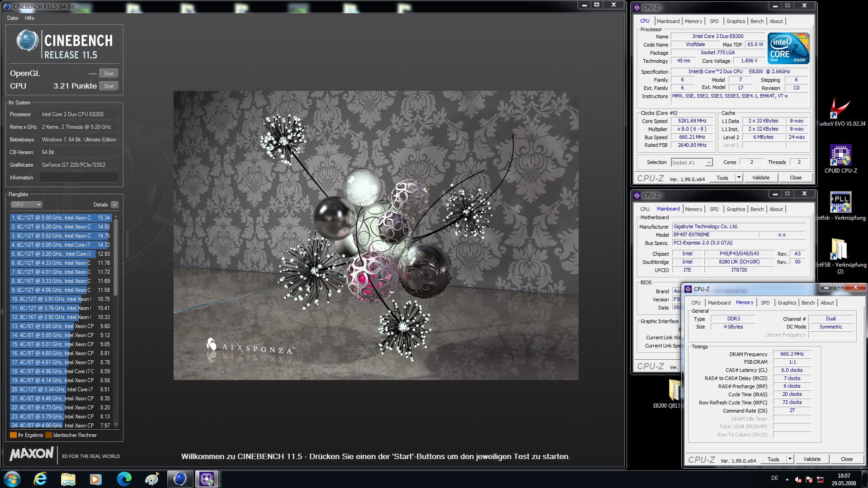
Task: Click Close in top CPU-Z window
Action: point(796,178)
